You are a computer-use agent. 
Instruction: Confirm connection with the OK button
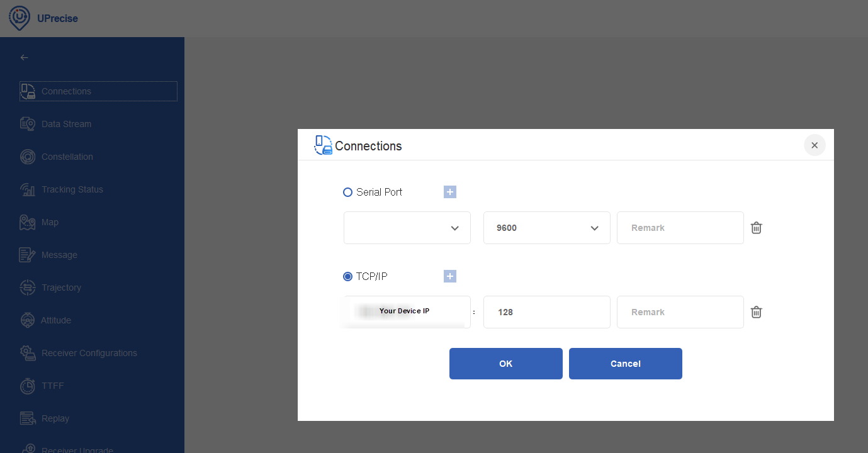coord(506,364)
